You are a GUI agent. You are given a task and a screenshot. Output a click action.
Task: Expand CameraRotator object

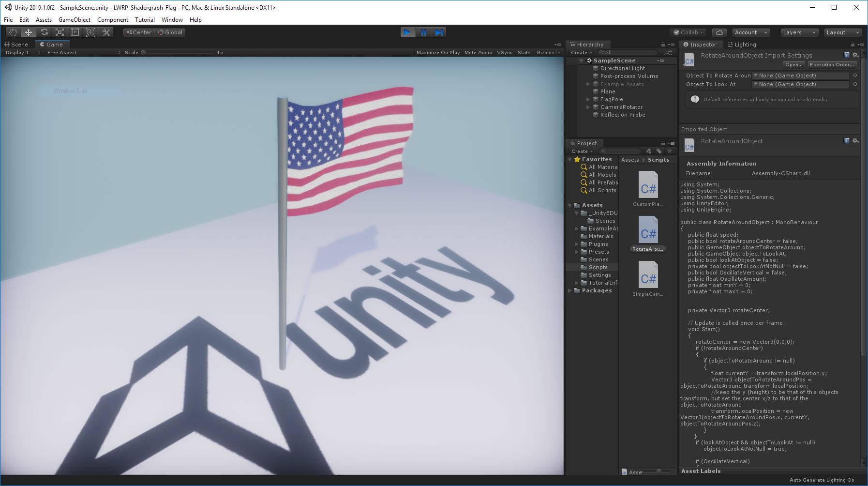point(588,107)
